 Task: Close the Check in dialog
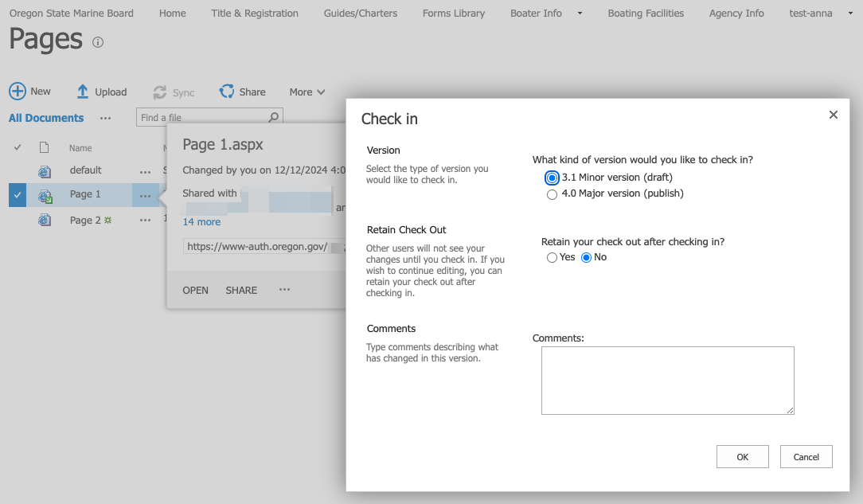tap(834, 115)
